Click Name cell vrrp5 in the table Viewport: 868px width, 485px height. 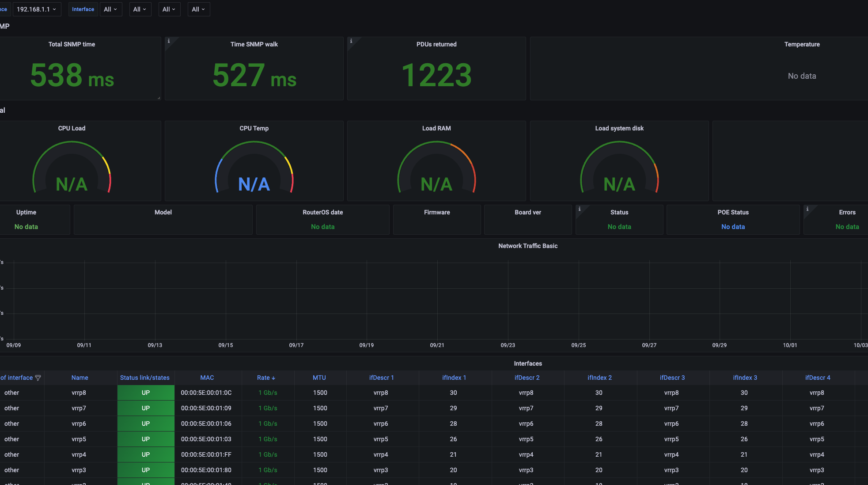coord(79,439)
